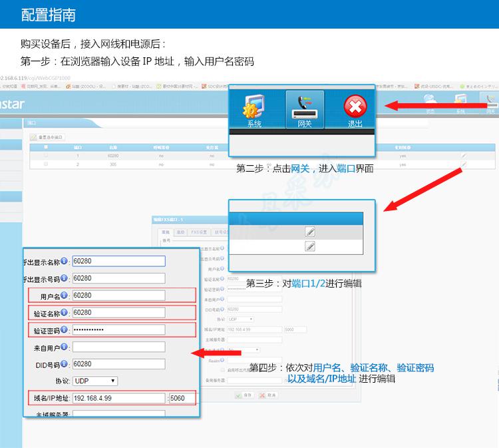Click the info icon next to 验证名称
499x448 pixels.
point(64,312)
